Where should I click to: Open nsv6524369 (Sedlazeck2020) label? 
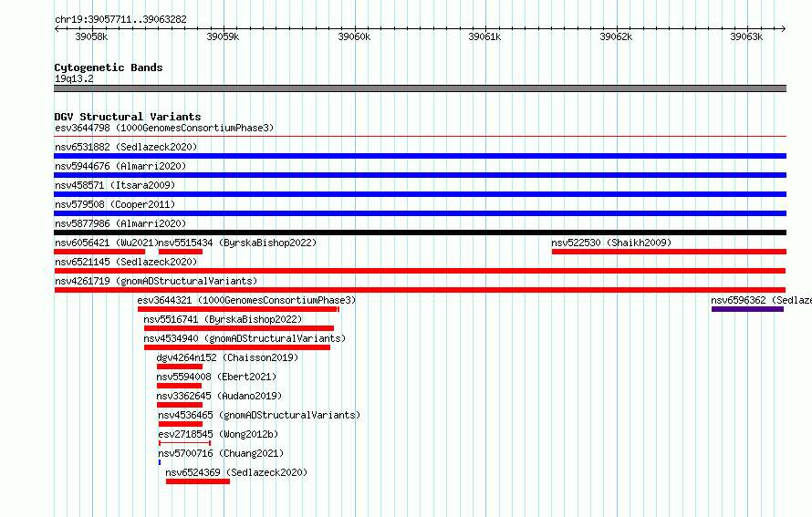coord(236,472)
